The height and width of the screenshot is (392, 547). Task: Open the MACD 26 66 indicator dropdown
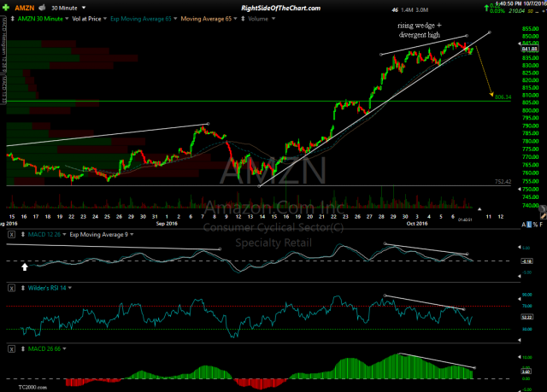pyautogui.click(x=65, y=348)
